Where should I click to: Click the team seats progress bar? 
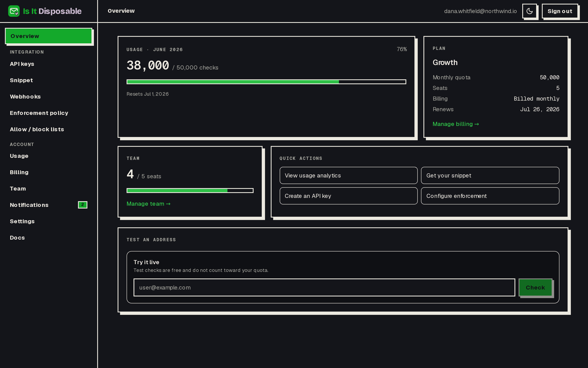(190, 191)
